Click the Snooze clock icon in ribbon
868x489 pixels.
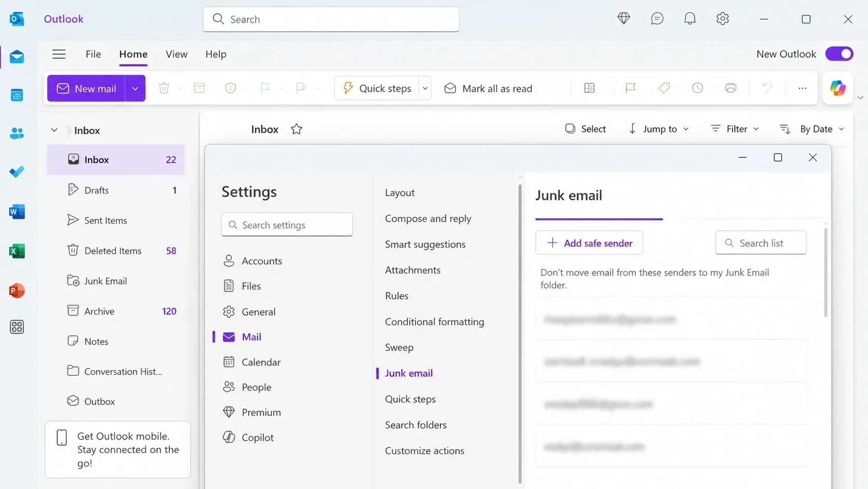(x=697, y=88)
